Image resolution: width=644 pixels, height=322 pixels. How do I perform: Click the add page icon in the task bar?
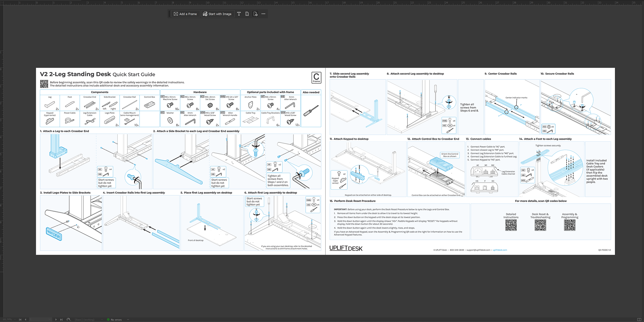(x=255, y=14)
